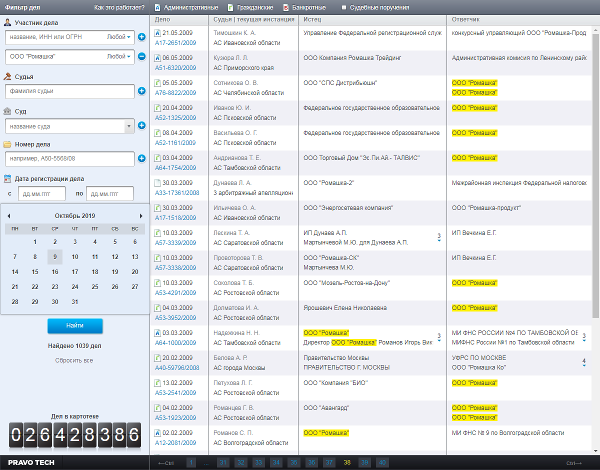Open case link A57-3338/2009
The image size is (600, 470).
[175, 268]
